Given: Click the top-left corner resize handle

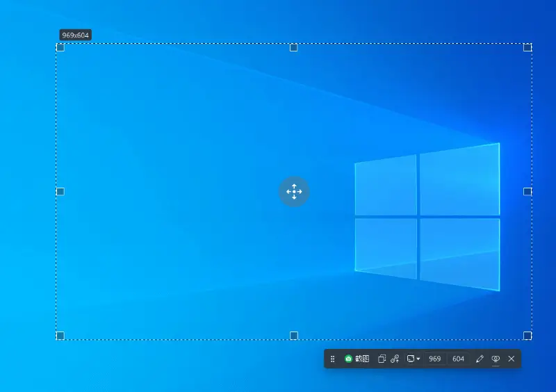Looking at the screenshot, I should 60,47.
